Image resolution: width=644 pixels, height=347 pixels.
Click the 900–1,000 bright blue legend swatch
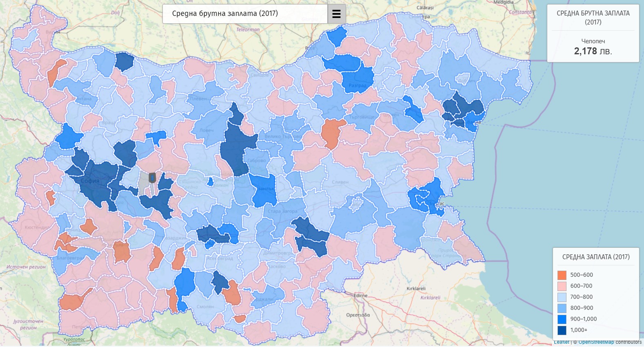click(x=562, y=319)
